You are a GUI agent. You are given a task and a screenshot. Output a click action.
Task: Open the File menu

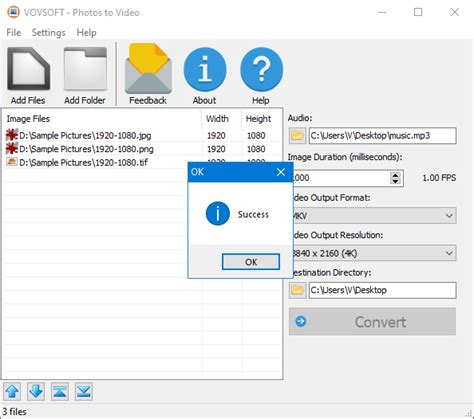click(x=13, y=33)
